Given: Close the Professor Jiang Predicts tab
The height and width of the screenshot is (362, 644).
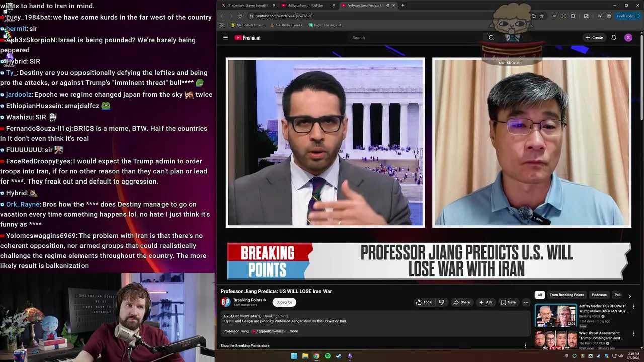Looking at the screenshot, I should pos(393,5).
